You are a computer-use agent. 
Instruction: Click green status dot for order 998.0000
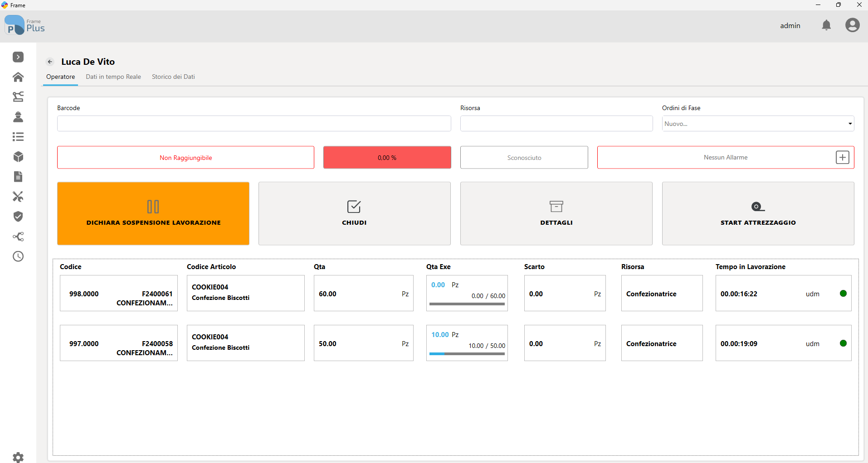pyautogui.click(x=843, y=293)
